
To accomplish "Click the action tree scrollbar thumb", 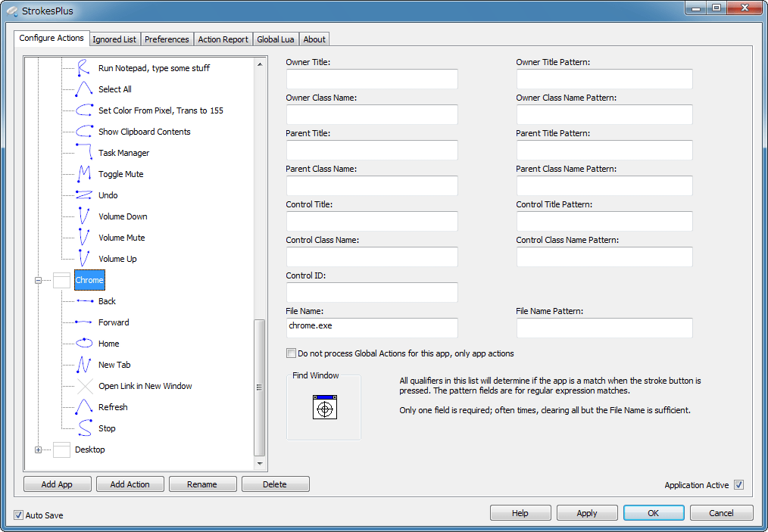I will point(260,387).
